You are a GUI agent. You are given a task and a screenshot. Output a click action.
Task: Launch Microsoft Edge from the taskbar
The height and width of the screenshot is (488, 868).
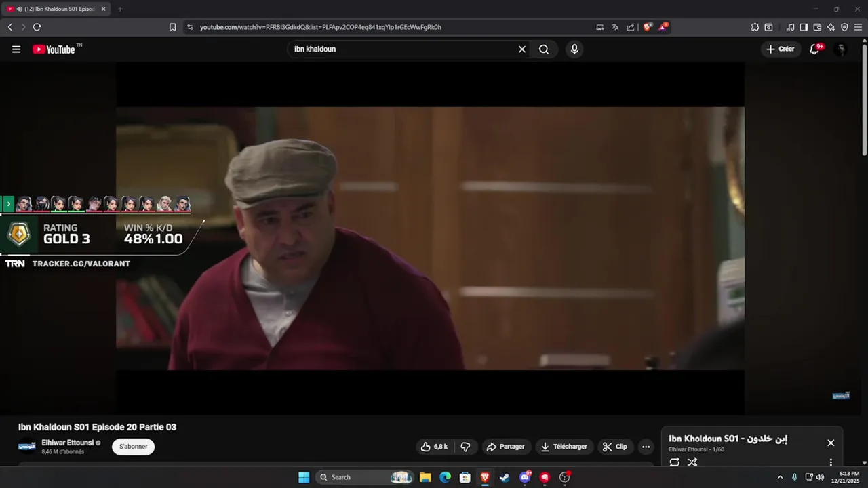pyautogui.click(x=445, y=477)
